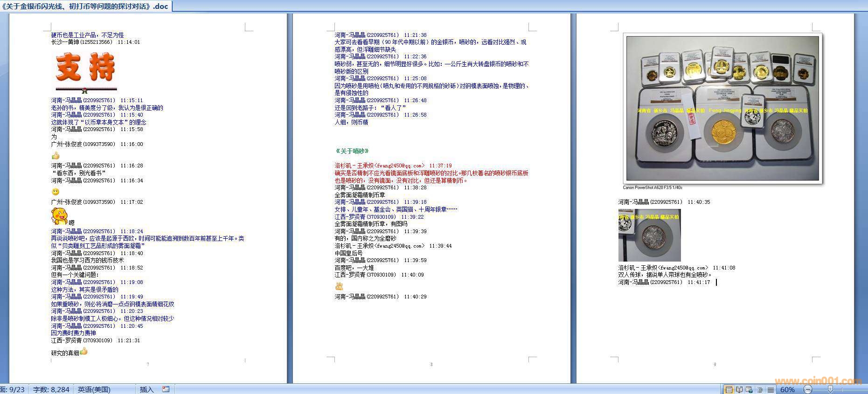Click the zoom out minus button
Image resolution: width=868 pixels, height=394 pixels.
807,389
